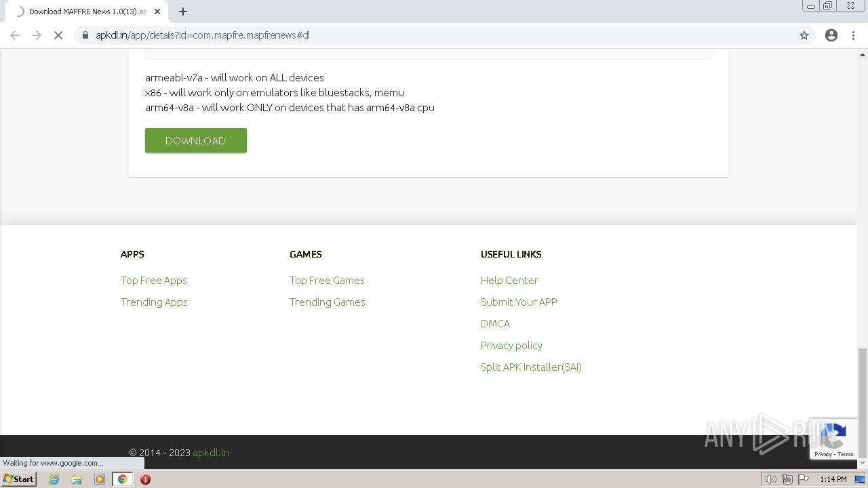The height and width of the screenshot is (488, 868).
Task: Restore the Chrome window size
Action: [x=828, y=6]
